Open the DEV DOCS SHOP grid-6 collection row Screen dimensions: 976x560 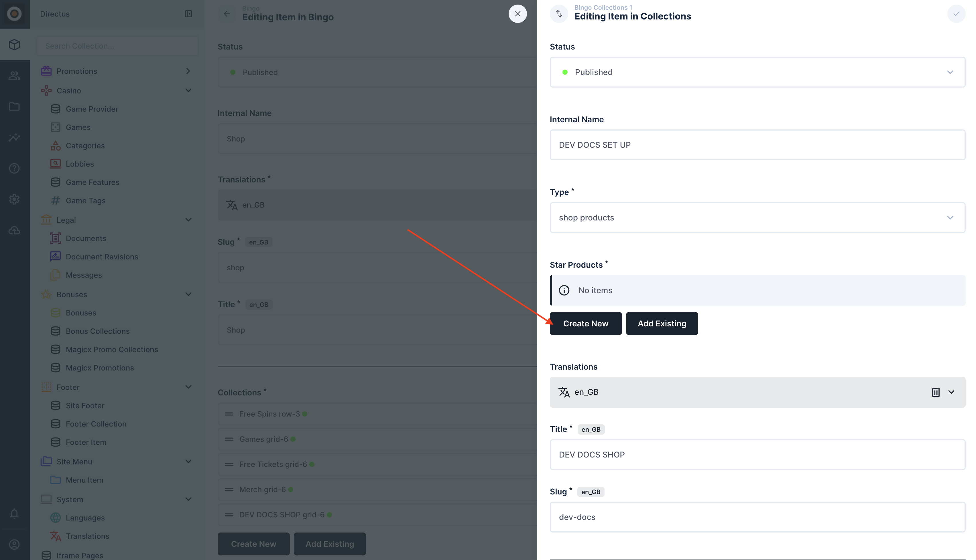377,515
